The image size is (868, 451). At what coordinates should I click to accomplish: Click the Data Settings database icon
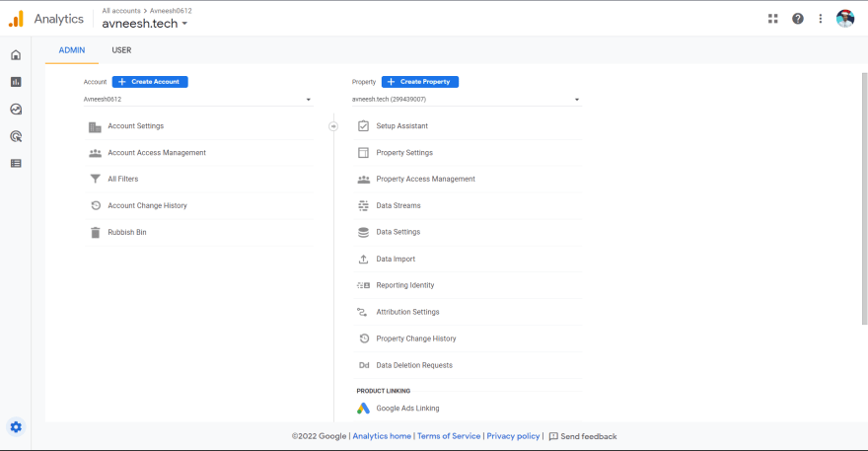tap(363, 232)
